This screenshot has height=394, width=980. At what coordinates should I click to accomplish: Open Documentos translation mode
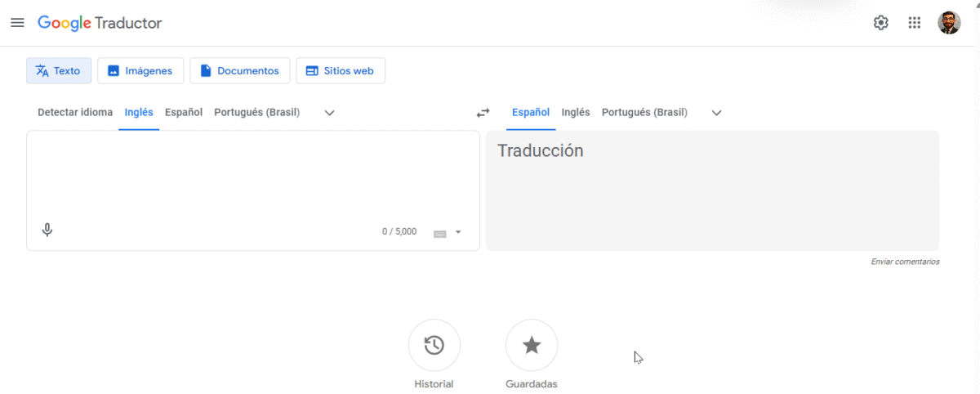pyautogui.click(x=240, y=71)
